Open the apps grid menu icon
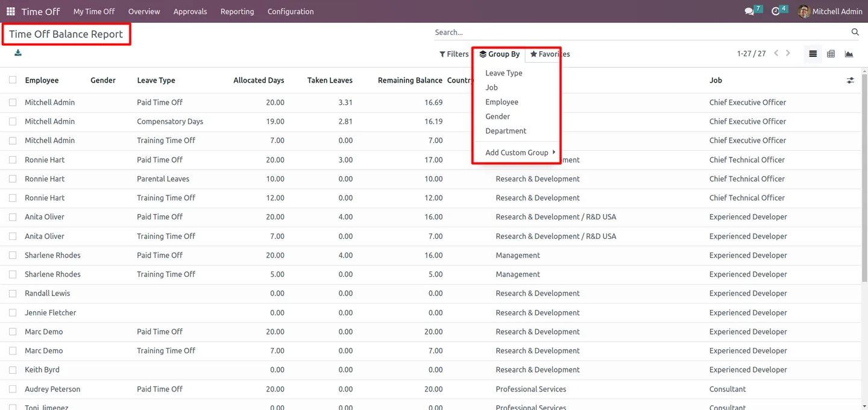The height and width of the screenshot is (410, 868). pos(11,11)
